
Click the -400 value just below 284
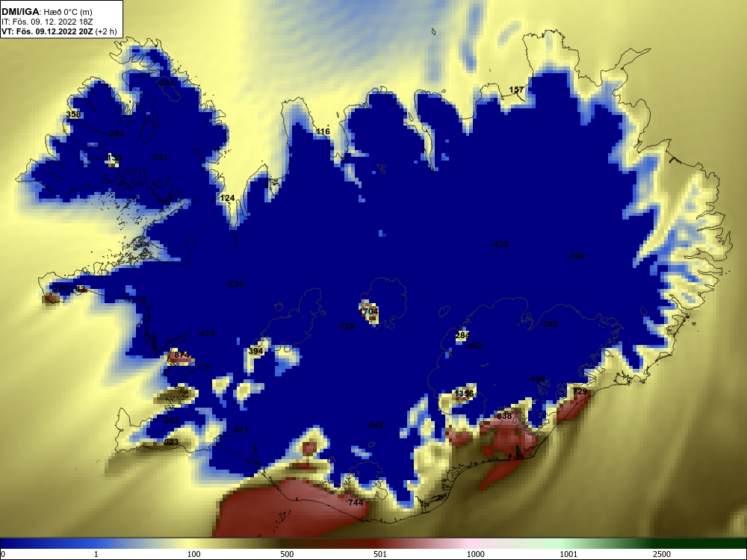click(474, 346)
